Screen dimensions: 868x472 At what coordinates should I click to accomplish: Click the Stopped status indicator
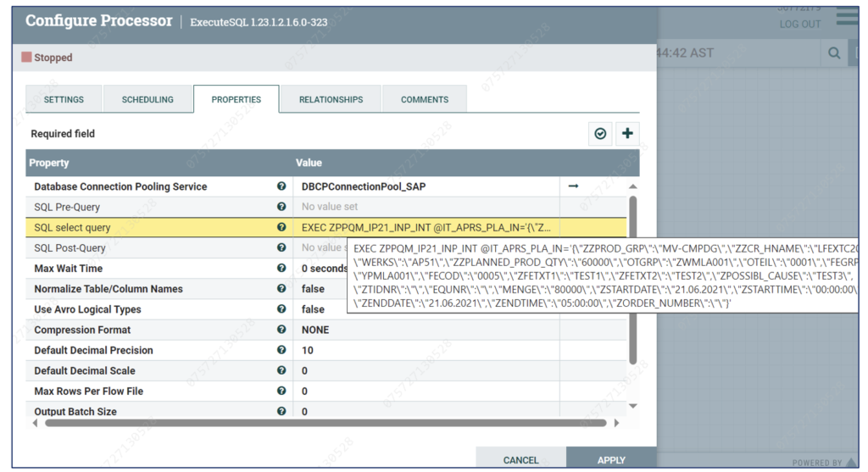[x=47, y=58]
